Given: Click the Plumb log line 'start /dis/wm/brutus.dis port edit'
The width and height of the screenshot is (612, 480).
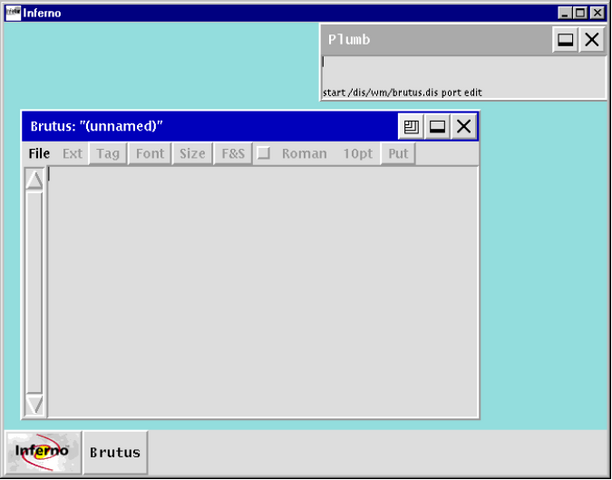Looking at the screenshot, I should (402, 93).
